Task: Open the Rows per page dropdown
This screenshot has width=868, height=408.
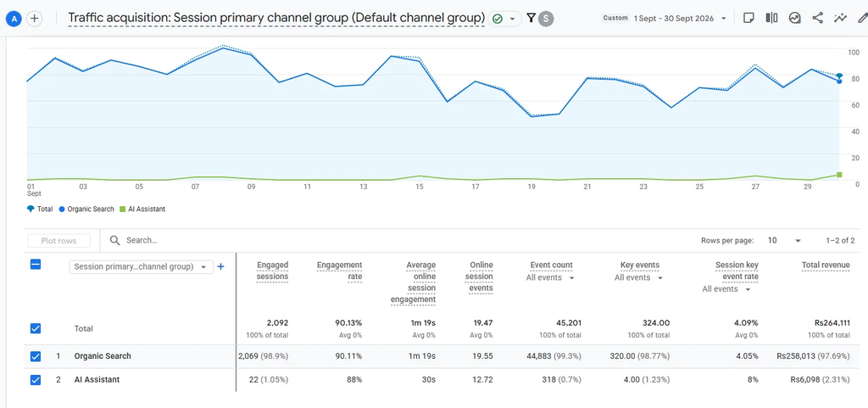Action: pyautogui.click(x=784, y=240)
